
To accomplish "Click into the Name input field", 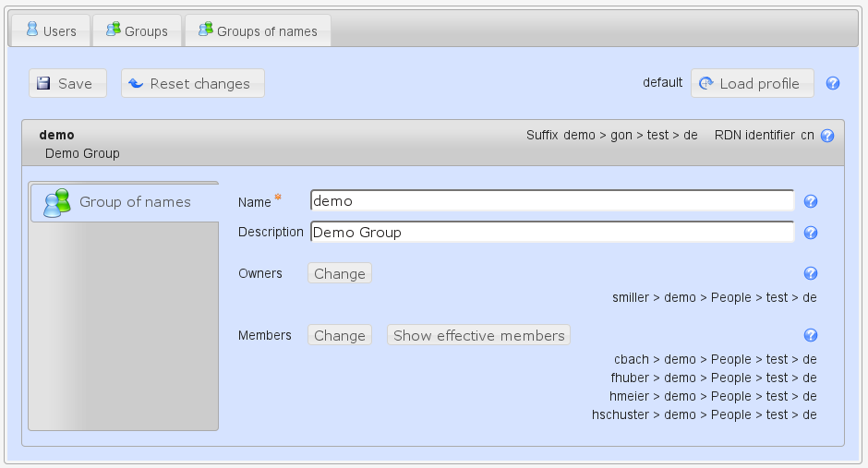I will 552,201.
